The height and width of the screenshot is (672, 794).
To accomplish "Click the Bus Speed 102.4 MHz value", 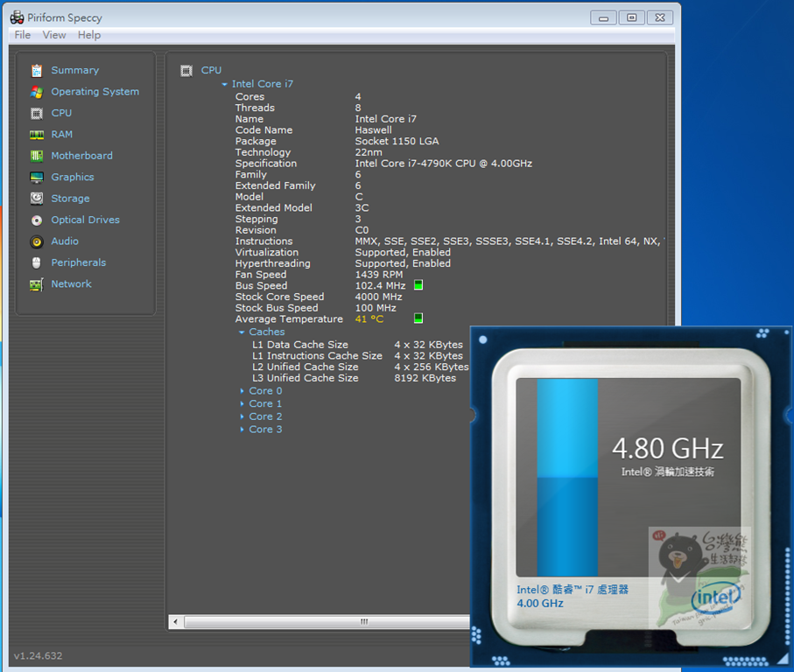I will [x=380, y=286].
